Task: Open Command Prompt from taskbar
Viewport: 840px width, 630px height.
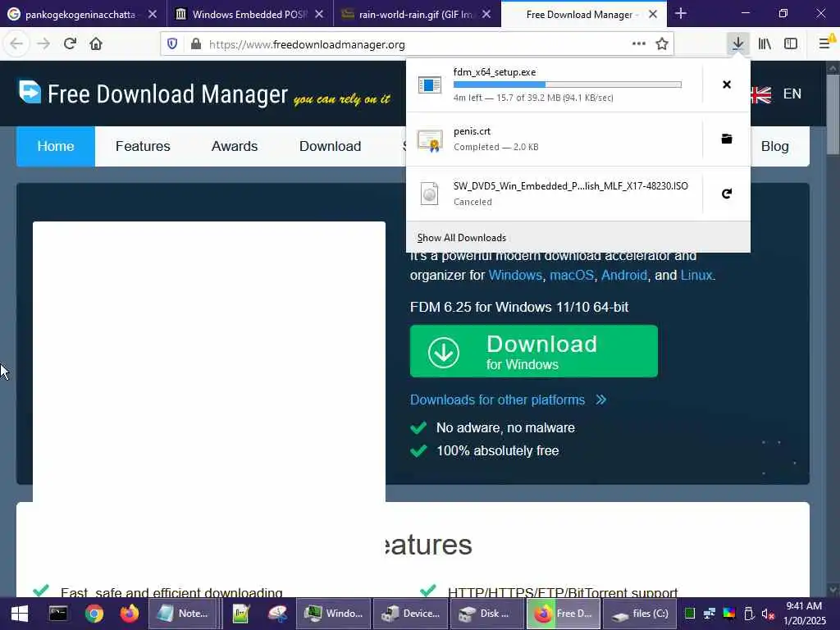Action: [58, 614]
